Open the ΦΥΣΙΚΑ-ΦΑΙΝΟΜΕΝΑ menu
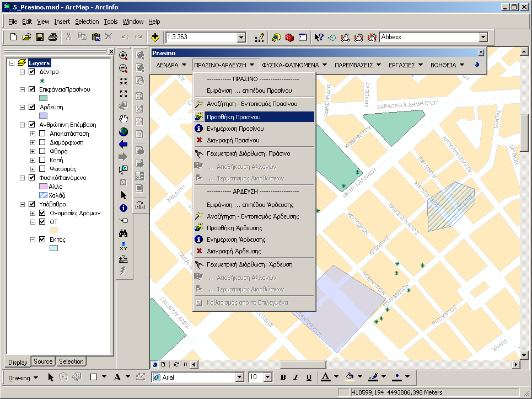This screenshot has width=532, height=399. pyautogui.click(x=294, y=65)
